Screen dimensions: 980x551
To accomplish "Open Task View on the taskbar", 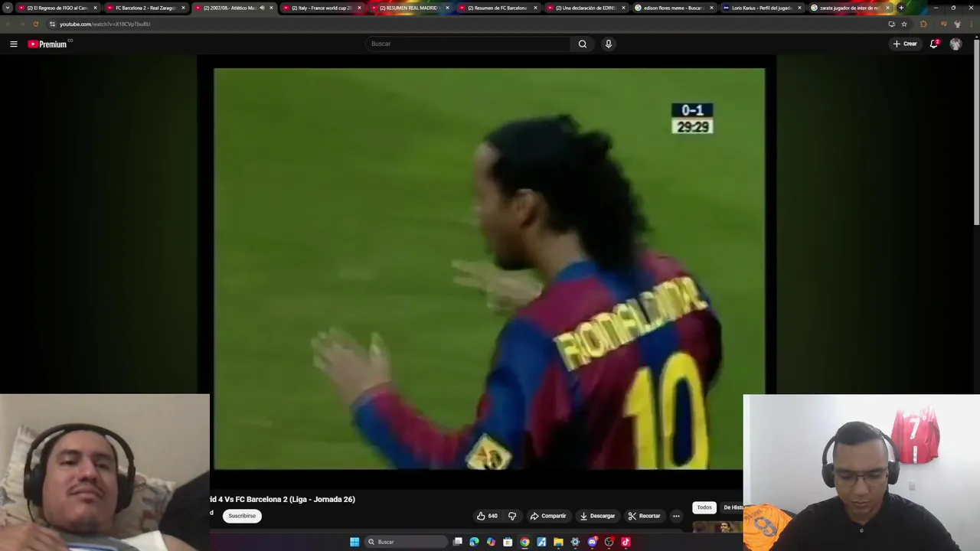I will pos(458,542).
